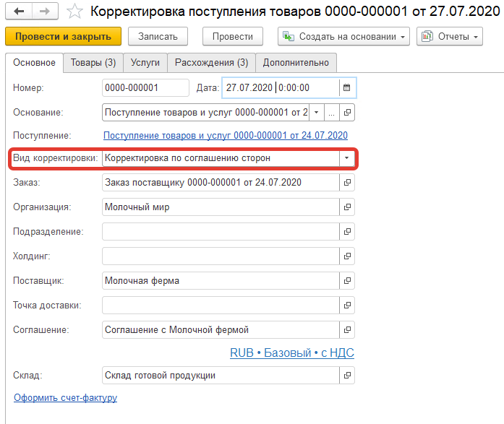Open the calendar picker for date field
This screenshot has height=424, width=504.
point(346,88)
